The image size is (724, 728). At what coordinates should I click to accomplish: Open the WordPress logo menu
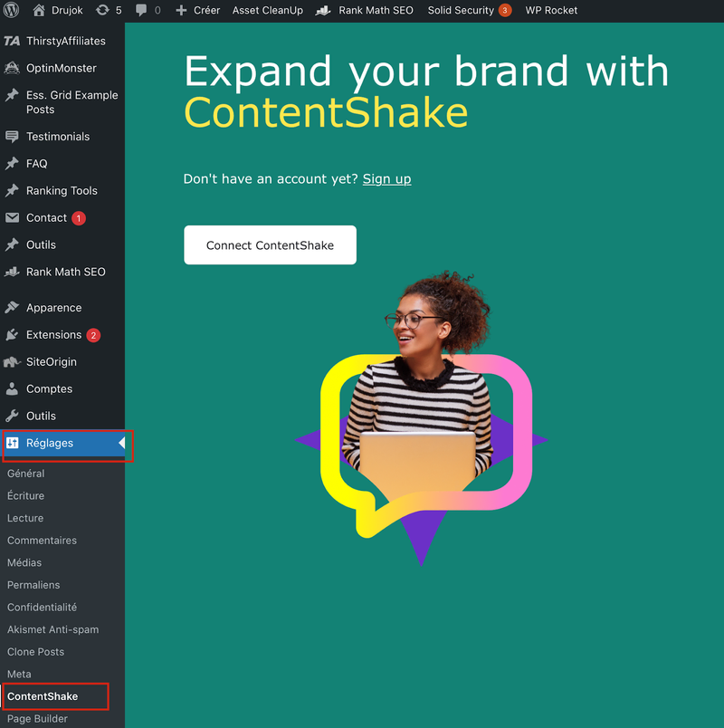point(11,10)
